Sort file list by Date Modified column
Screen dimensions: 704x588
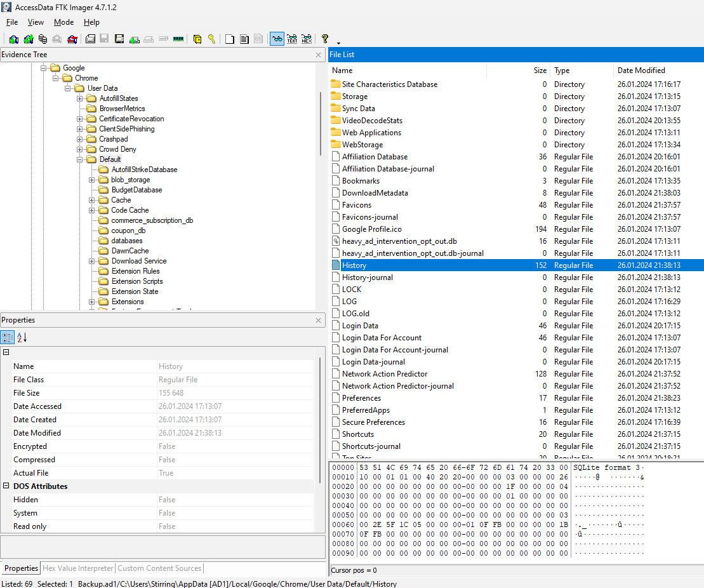click(x=641, y=70)
